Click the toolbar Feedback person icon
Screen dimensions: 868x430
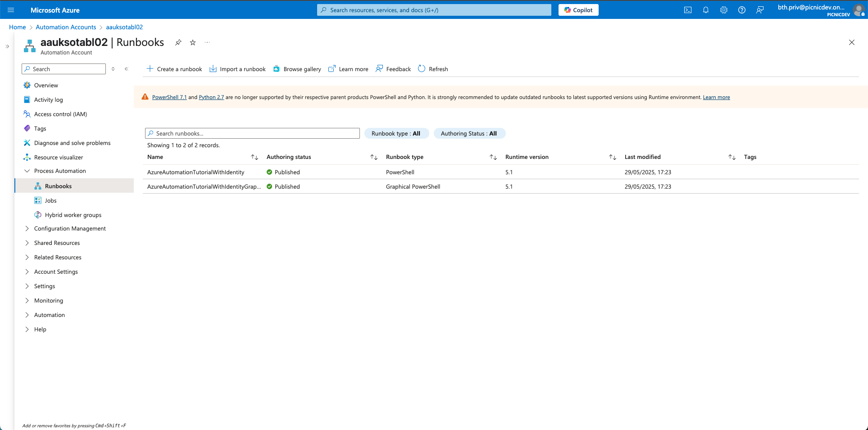click(x=379, y=68)
